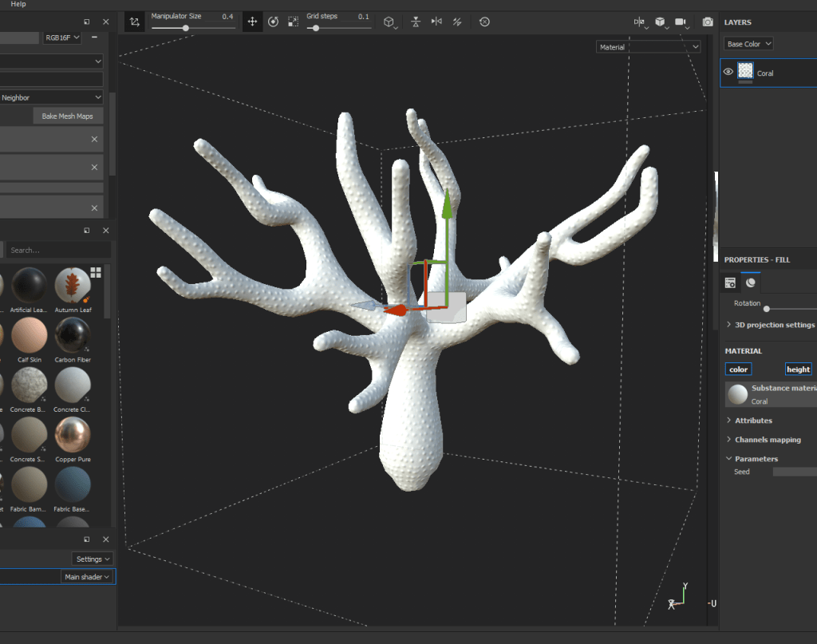Viewport: 817px width, 644px height.
Task: Open the Help menu
Action: tap(18, 4)
